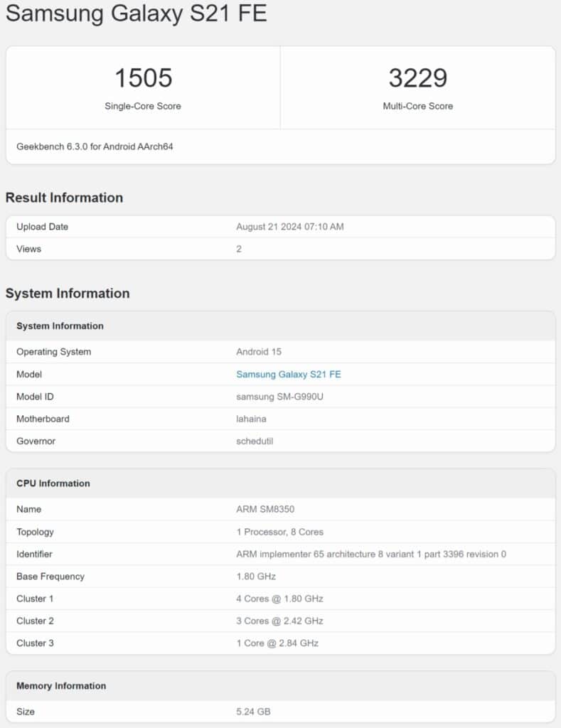This screenshot has width=561, height=728.
Task: Click the CPU Name label
Action: 28,509
